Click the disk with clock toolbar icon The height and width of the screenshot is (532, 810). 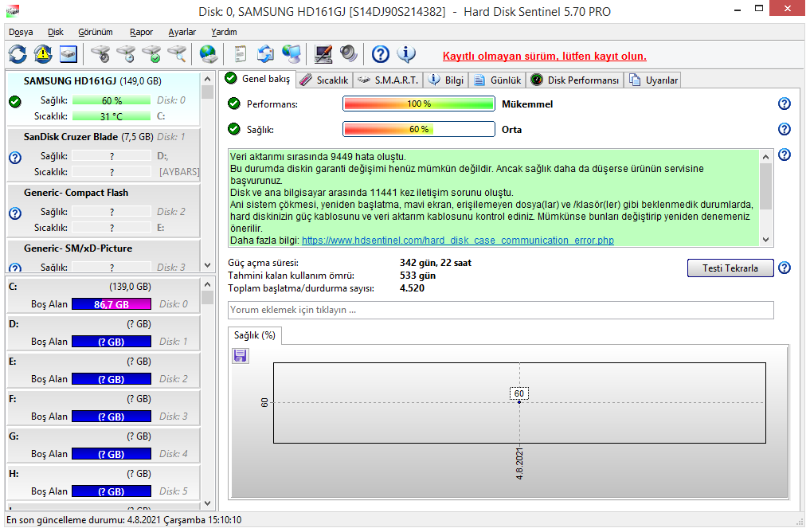[126, 53]
